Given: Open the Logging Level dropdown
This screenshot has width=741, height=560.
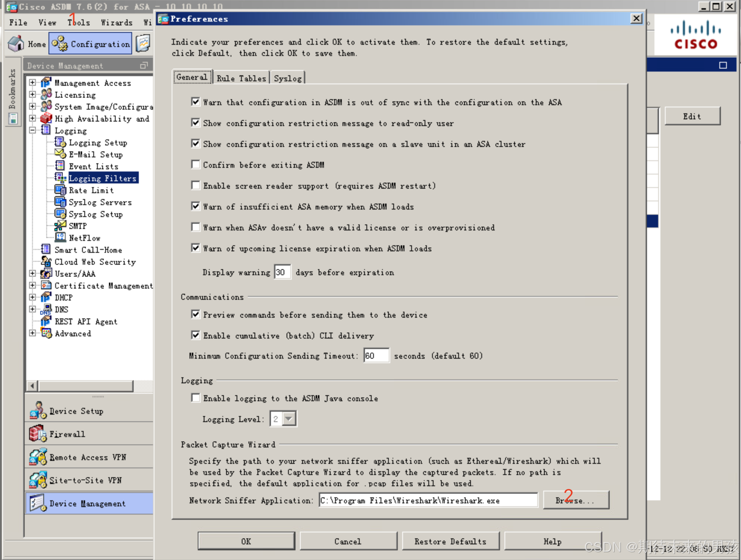Looking at the screenshot, I should pos(289,419).
